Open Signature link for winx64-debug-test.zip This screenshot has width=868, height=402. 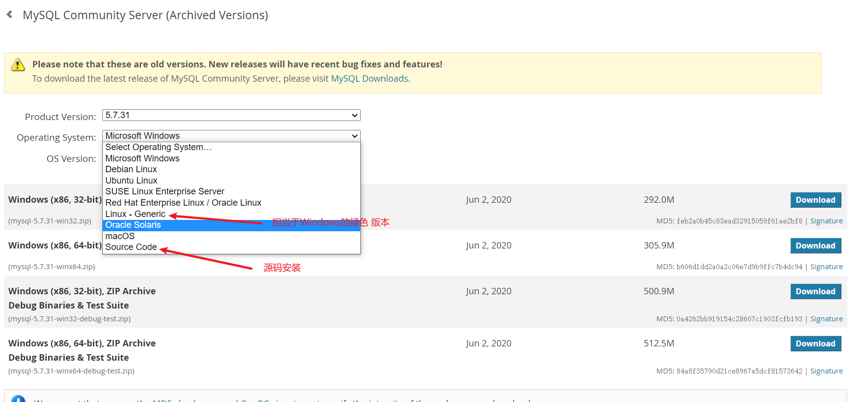826,371
